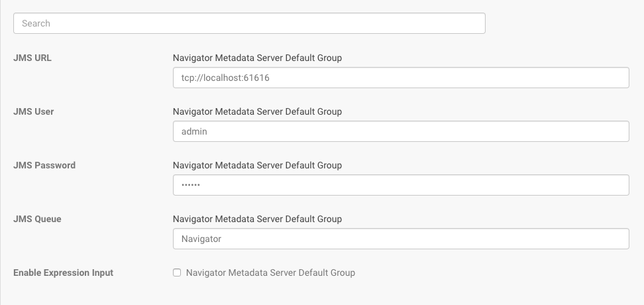644x305 pixels.
Task: Click the group label above JMS Password field
Action: [x=257, y=165]
